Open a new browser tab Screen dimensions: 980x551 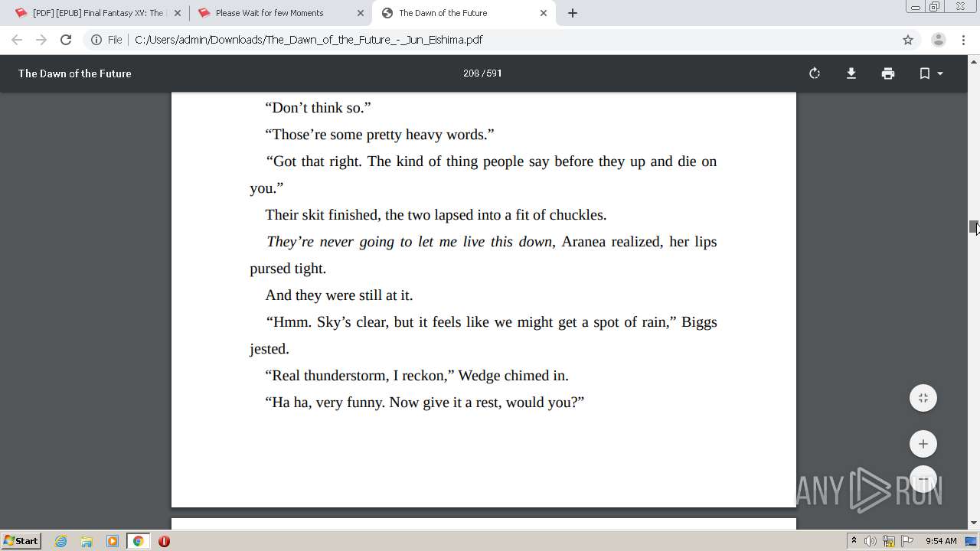[573, 13]
